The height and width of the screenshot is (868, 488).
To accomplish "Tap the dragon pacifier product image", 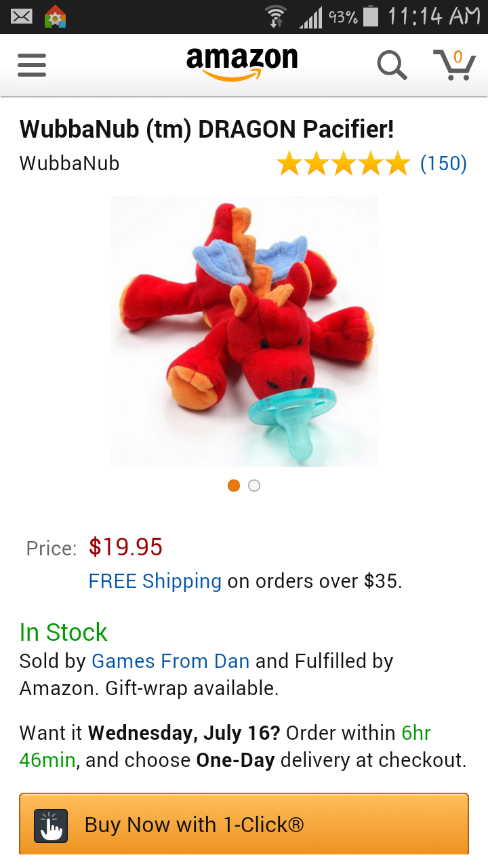I will click(245, 332).
